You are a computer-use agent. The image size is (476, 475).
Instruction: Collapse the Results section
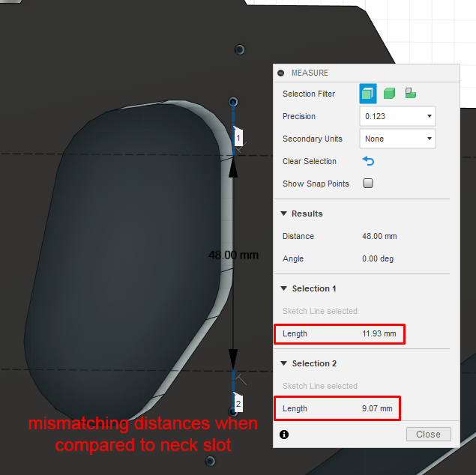(284, 214)
